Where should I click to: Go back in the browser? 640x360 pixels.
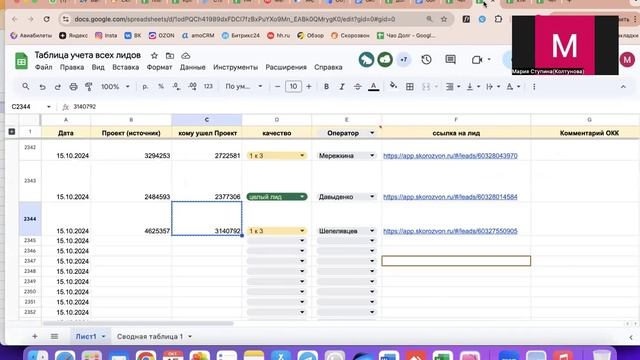coord(15,19)
